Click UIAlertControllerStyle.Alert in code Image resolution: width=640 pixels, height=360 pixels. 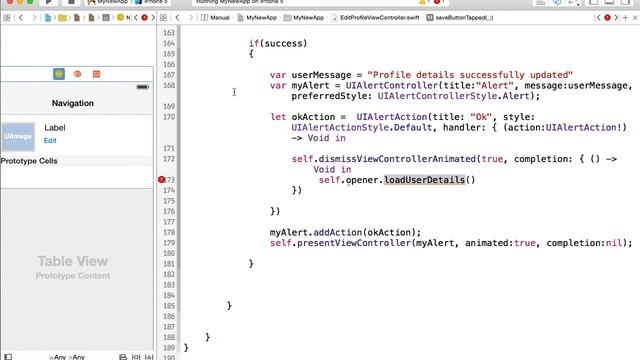453,96
